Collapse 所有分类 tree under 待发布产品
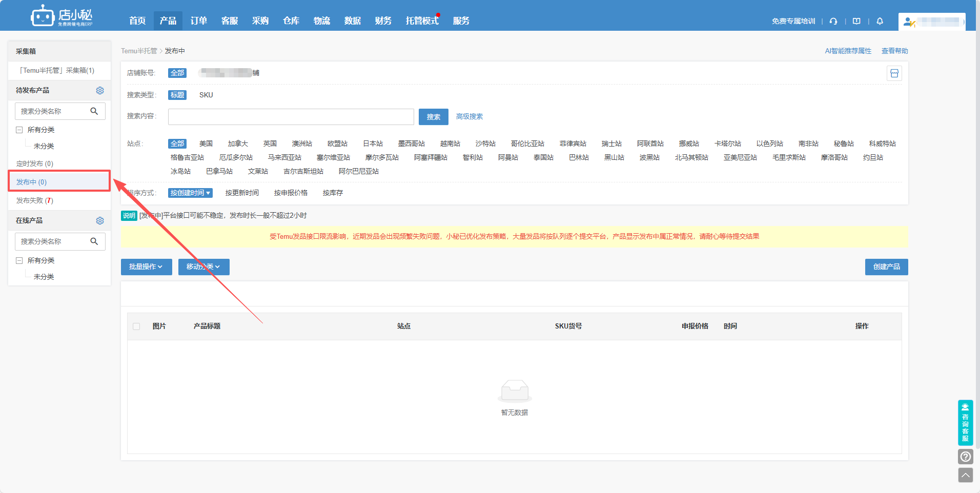980x493 pixels. 19,130
